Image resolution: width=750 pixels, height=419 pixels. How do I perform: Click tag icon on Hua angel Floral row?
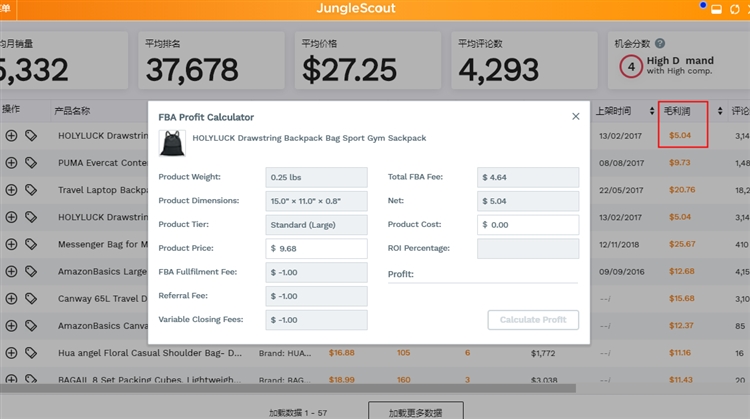click(31, 353)
